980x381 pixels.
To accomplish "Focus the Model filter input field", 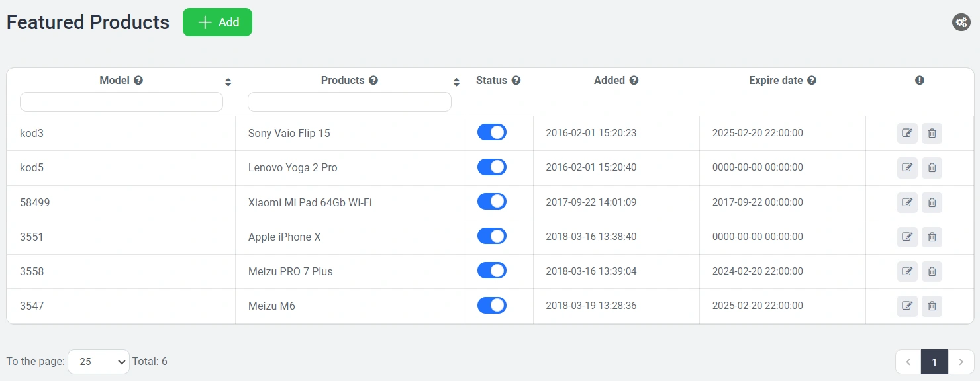I will click(x=121, y=102).
